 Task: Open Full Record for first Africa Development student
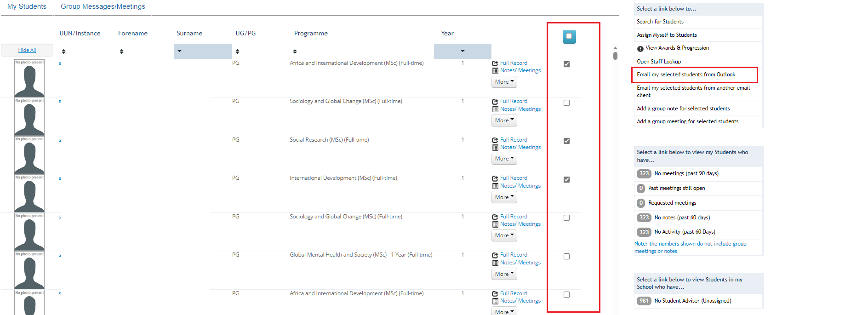(514, 63)
